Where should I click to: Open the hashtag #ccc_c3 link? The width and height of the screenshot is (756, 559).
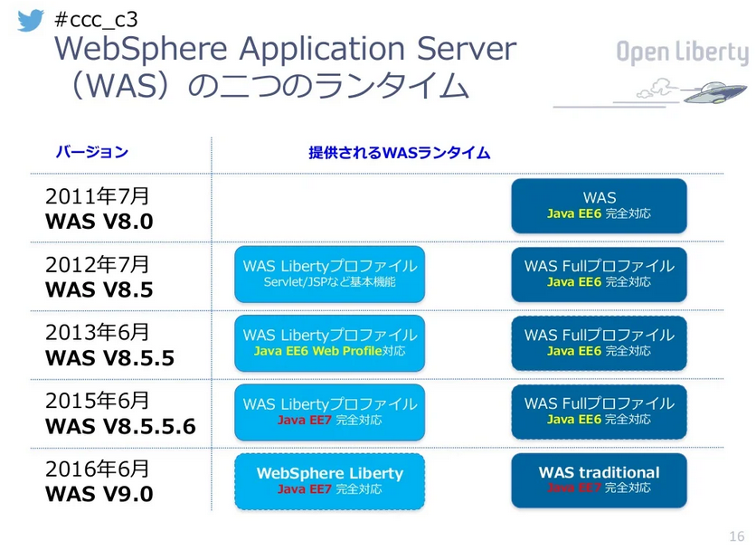(x=93, y=20)
